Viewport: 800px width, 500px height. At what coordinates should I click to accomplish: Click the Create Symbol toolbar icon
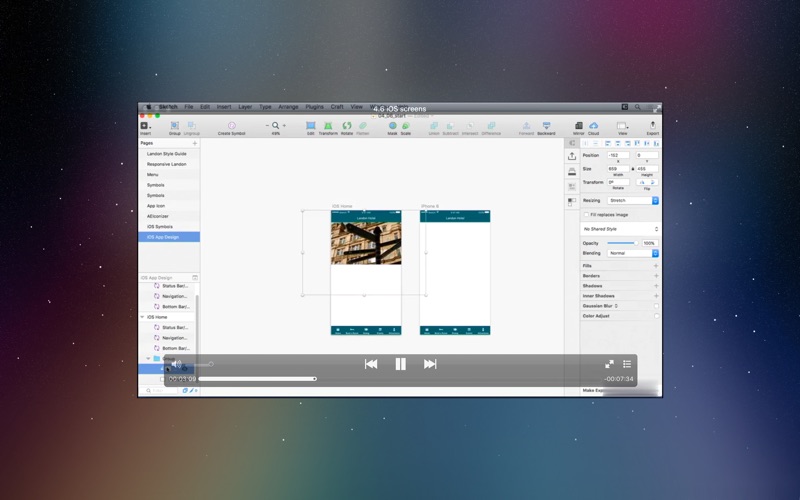(232, 128)
